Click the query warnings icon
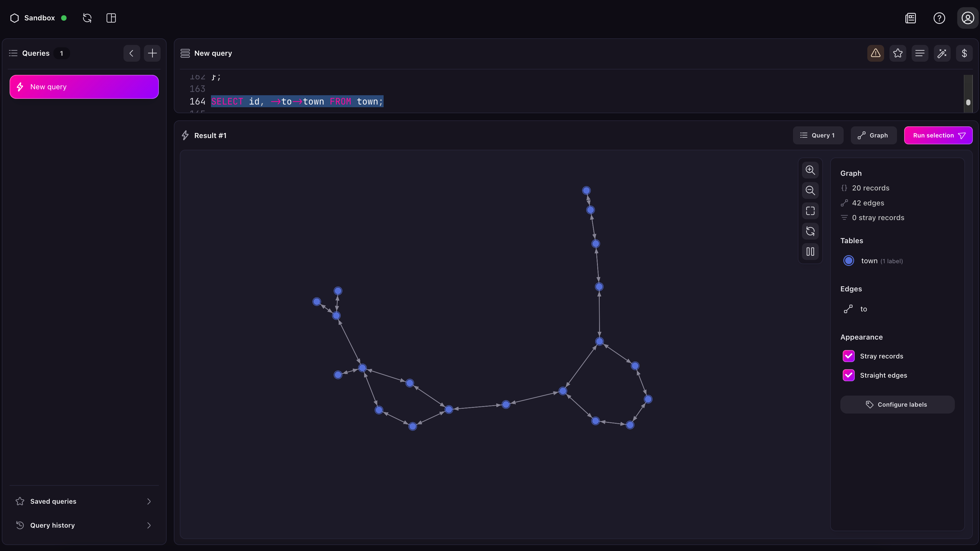The image size is (980, 551). 875,53
